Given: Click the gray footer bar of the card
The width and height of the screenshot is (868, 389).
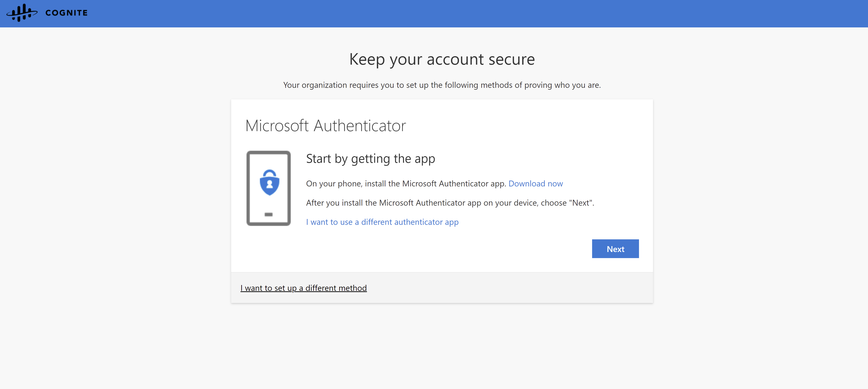Looking at the screenshot, I should pos(505,288).
